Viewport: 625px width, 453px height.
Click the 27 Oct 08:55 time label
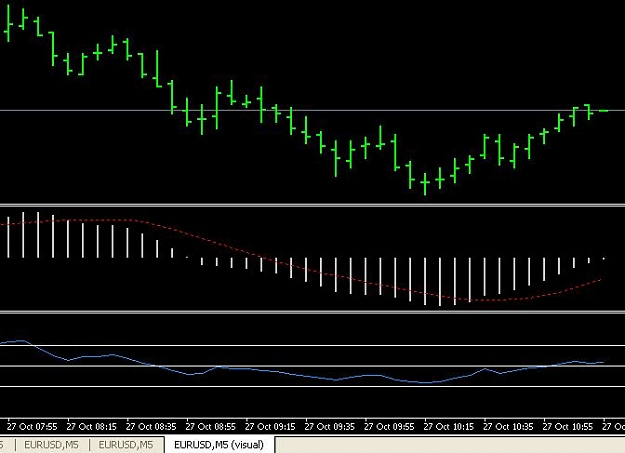click(211, 427)
